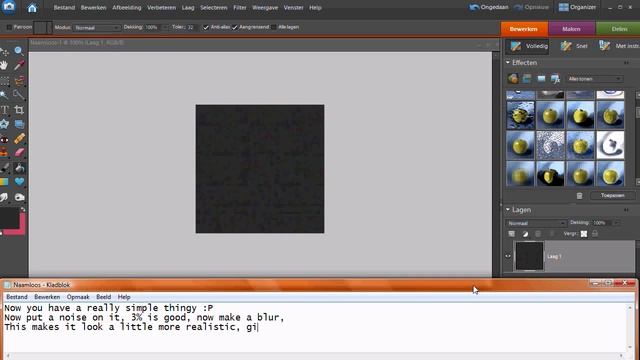
Task: Open the Dekking dropdown arrow in options bar
Action: tap(165, 27)
